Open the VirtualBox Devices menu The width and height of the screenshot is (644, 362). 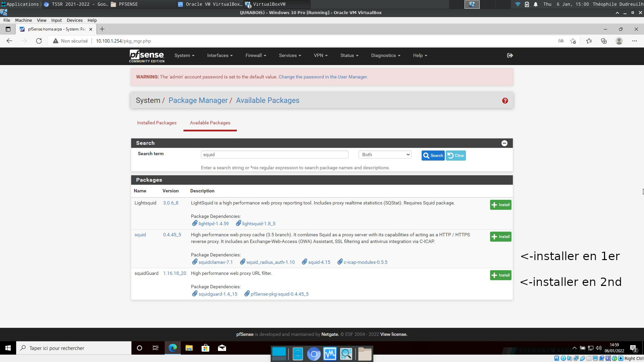click(74, 20)
